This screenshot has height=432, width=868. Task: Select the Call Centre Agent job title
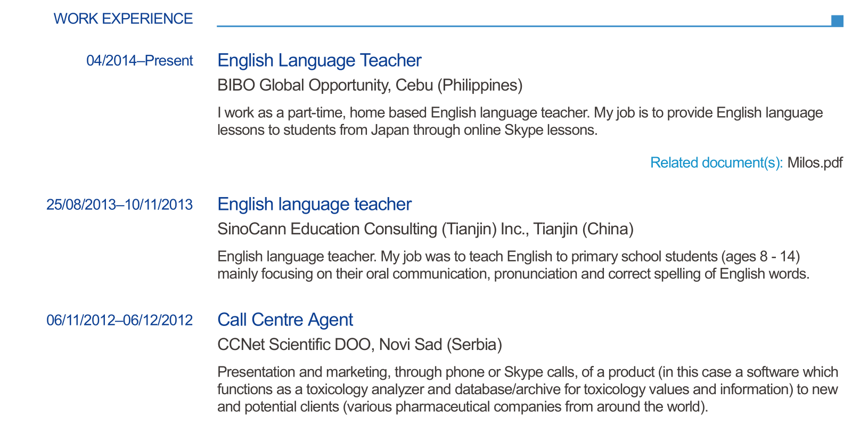click(x=285, y=320)
